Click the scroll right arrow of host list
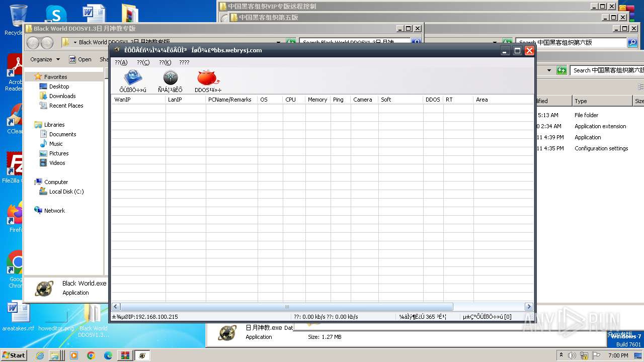This screenshot has height=362, width=644. [x=528, y=307]
